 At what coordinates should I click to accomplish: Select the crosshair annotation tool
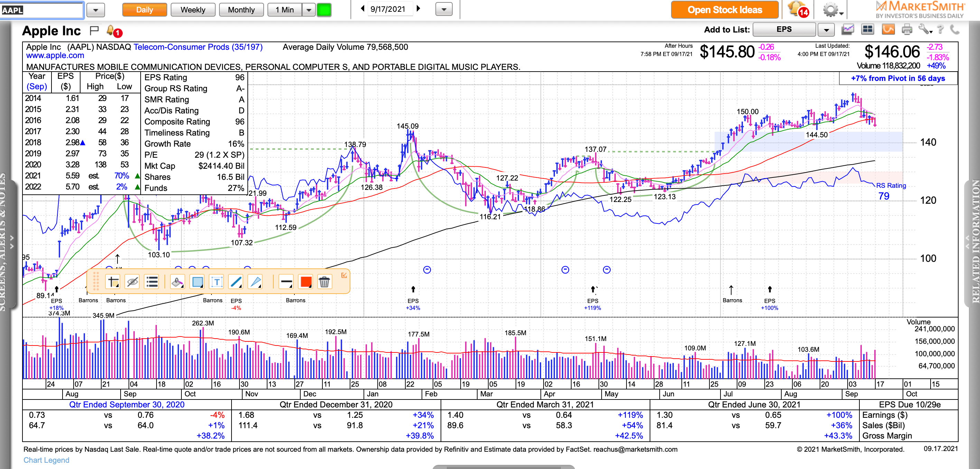tap(113, 282)
